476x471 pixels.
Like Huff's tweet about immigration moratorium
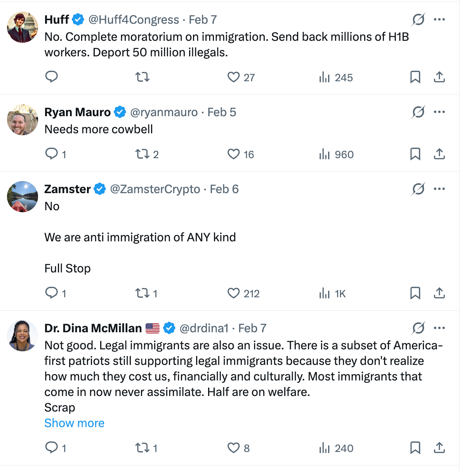click(x=233, y=77)
